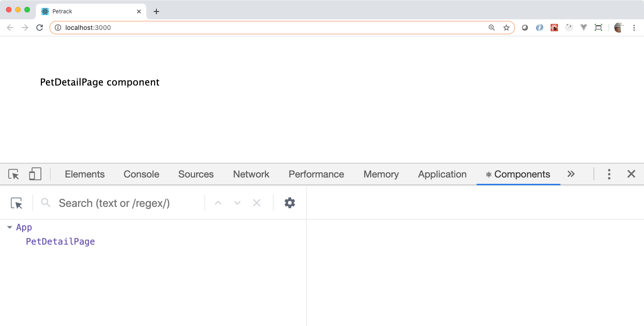Click the React component selector icon

click(17, 203)
